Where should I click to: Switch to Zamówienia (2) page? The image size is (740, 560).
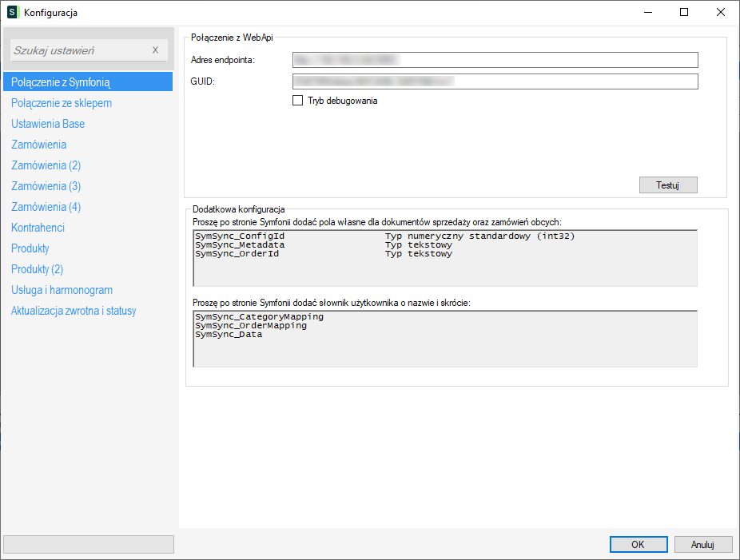tap(46, 165)
